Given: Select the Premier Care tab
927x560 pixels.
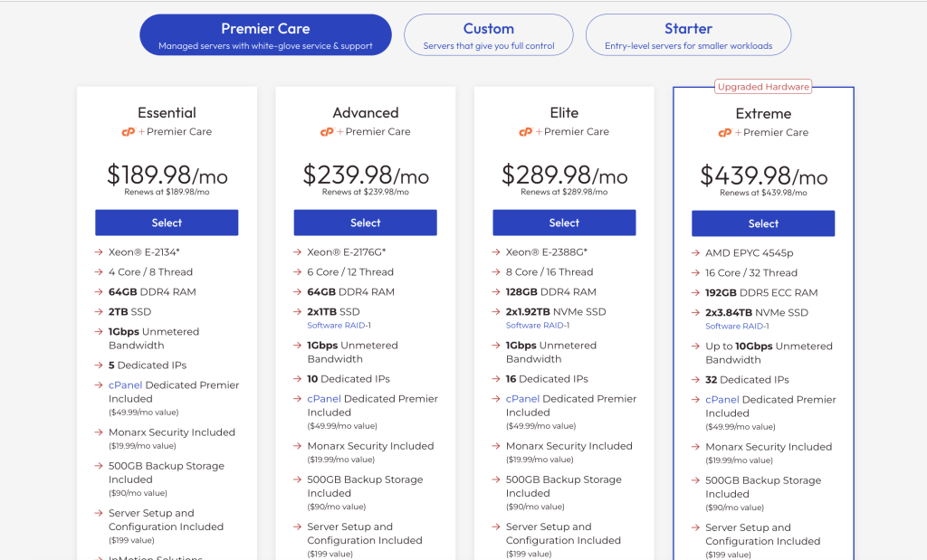Looking at the screenshot, I should (x=264, y=34).
